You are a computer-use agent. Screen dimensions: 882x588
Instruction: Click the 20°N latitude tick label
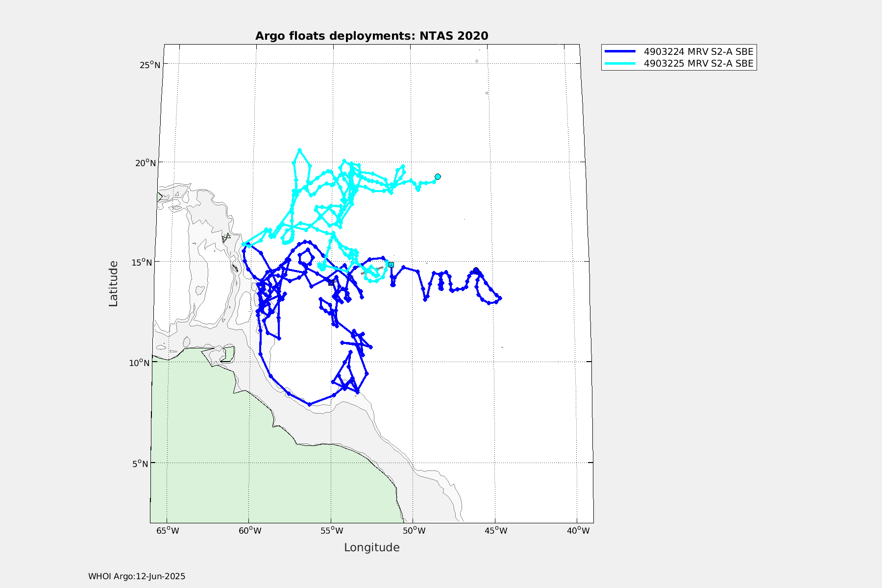pos(145,163)
